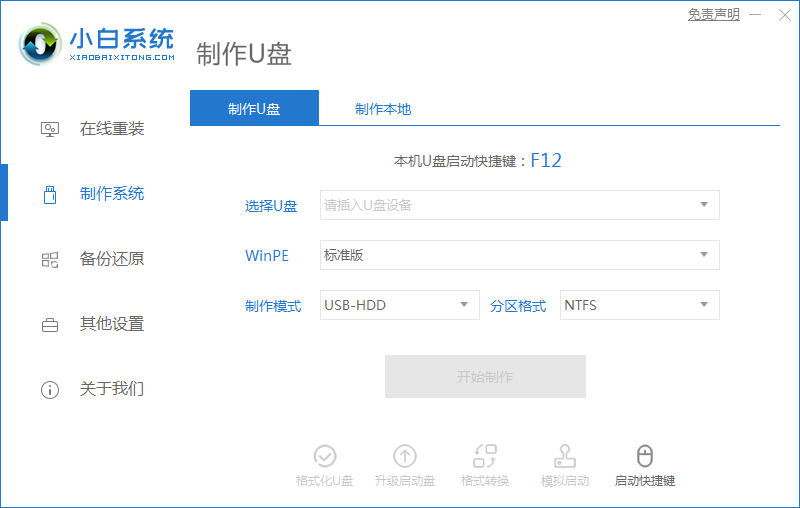Image resolution: width=800 pixels, height=508 pixels.
Task: Click the F12 hotkey text
Action: click(546, 161)
